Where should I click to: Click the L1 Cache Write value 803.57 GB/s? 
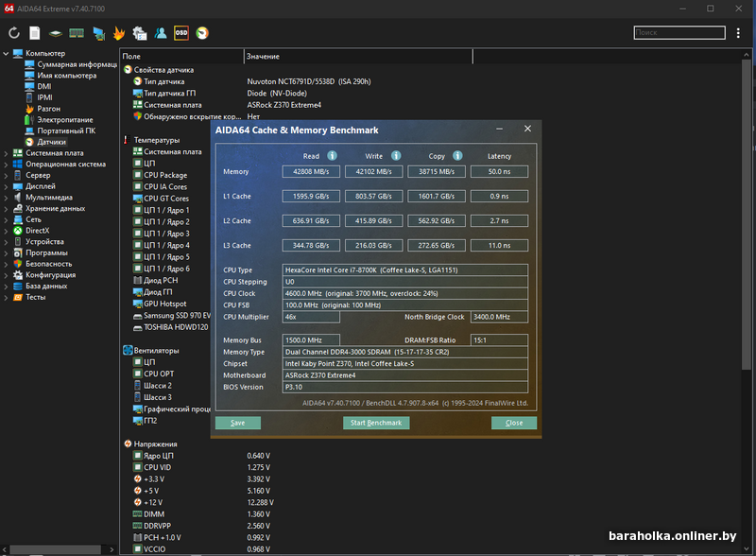pyautogui.click(x=373, y=197)
